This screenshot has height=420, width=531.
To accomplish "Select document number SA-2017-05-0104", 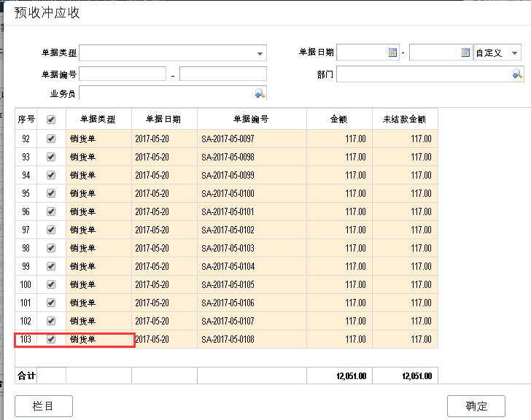I will click(228, 267).
